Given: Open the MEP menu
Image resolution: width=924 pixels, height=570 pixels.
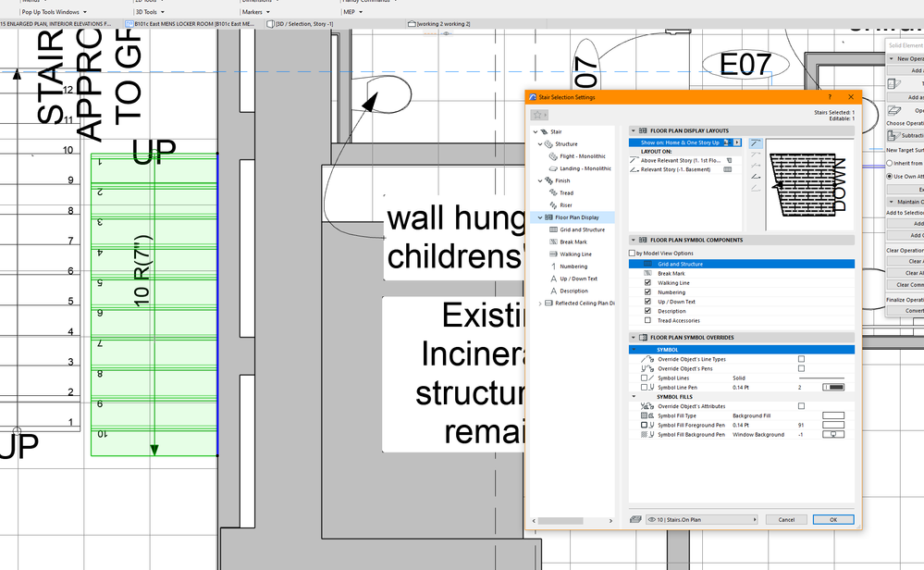Looking at the screenshot, I should pyautogui.click(x=352, y=12).
